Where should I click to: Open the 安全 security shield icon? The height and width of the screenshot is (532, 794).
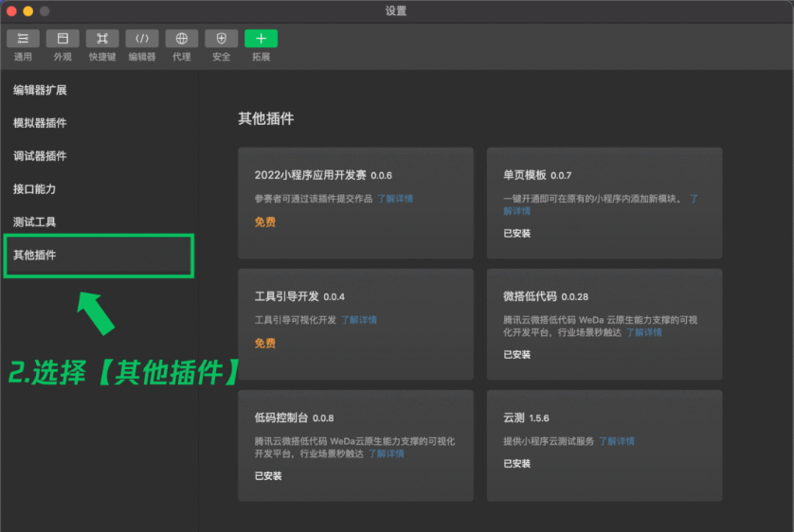click(x=222, y=39)
